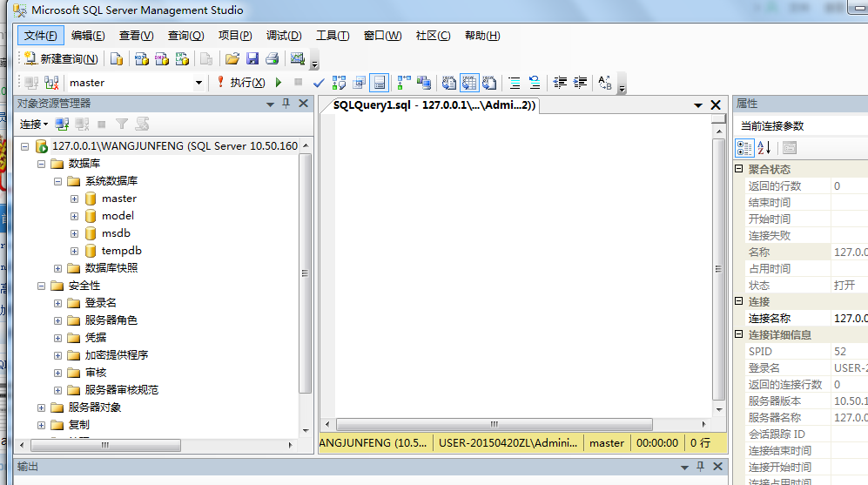
Task: Click the Query Options icon
Action: point(360,83)
